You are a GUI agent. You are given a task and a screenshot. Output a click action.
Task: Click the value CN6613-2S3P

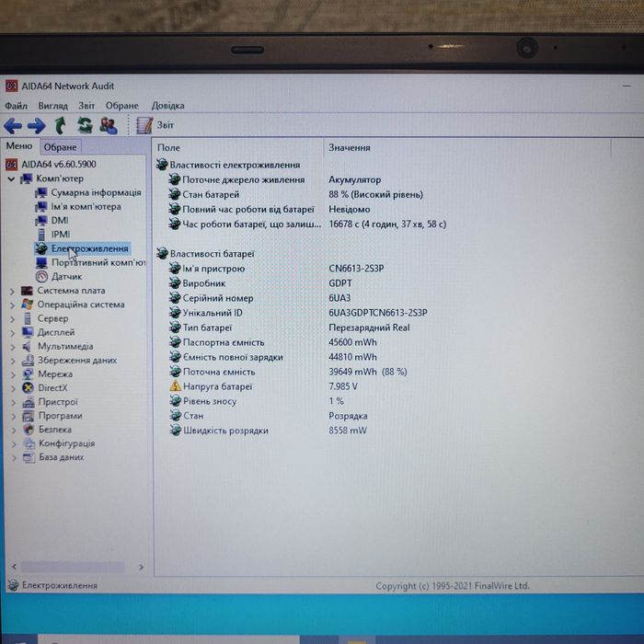[356, 269]
